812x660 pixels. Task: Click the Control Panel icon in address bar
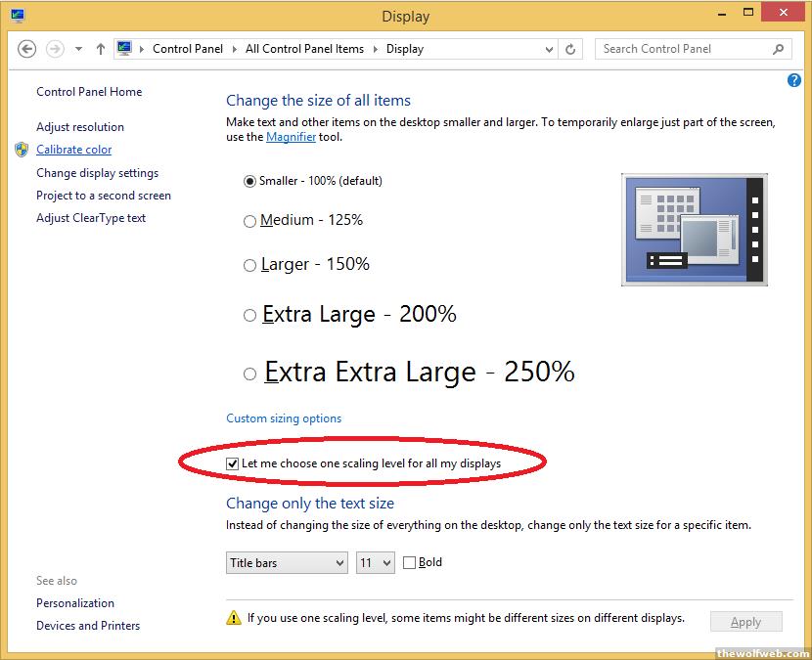click(x=125, y=49)
